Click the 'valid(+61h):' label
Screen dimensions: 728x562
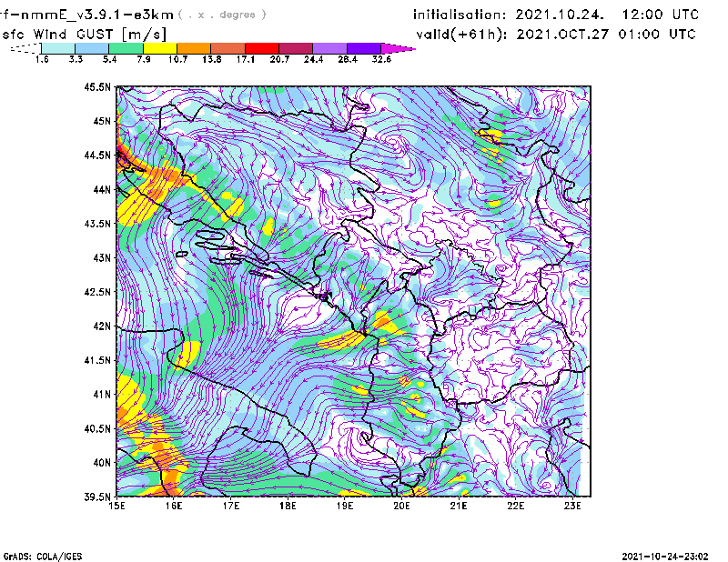462,35
